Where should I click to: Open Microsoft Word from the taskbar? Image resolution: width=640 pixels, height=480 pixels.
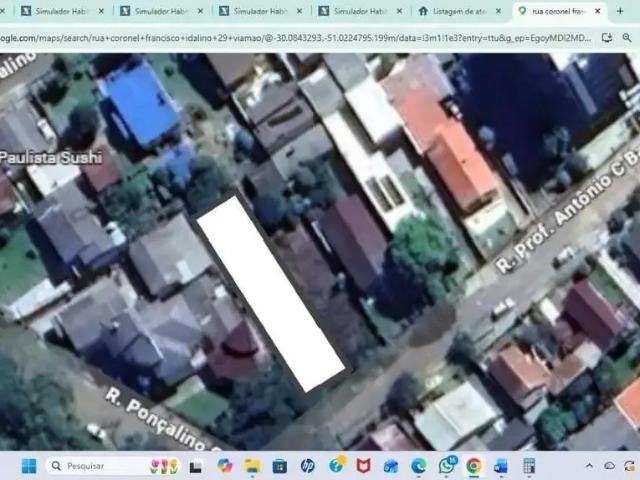click(501, 466)
